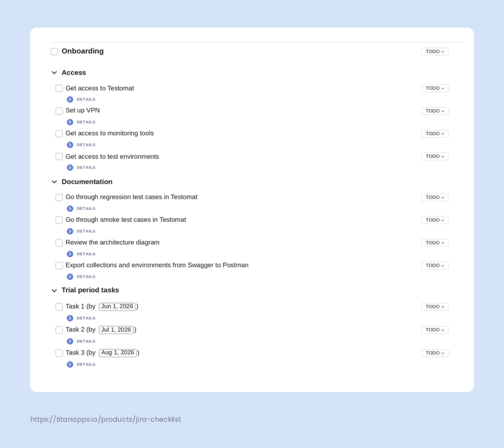This screenshot has height=448, width=504.
Task: Open TODO dropdown for Export collections item
Action: pos(435,266)
